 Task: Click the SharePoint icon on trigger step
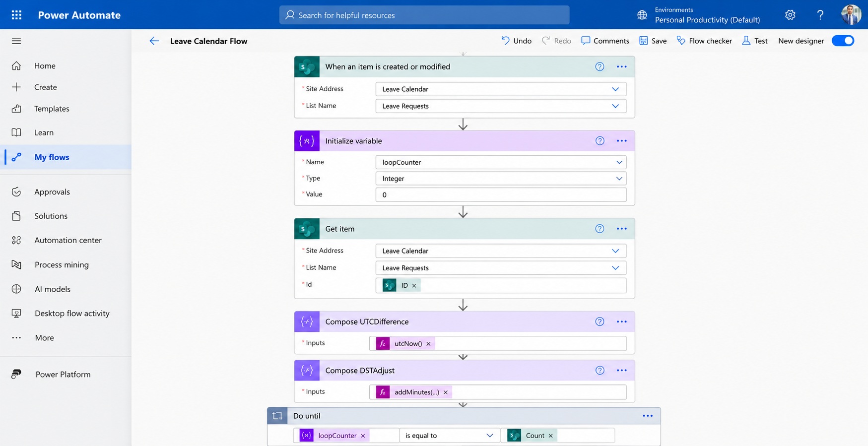[x=307, y=66]
